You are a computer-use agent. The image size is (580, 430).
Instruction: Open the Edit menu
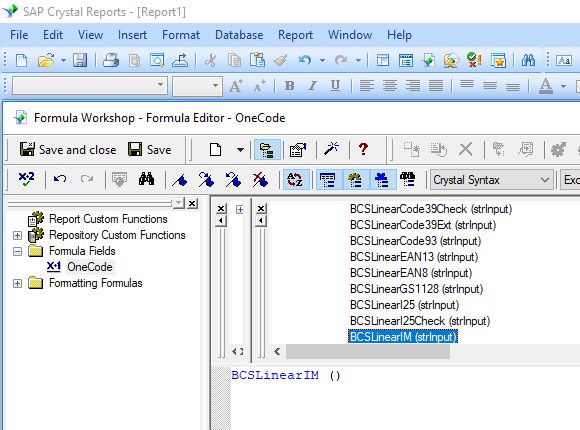(53, 35)
